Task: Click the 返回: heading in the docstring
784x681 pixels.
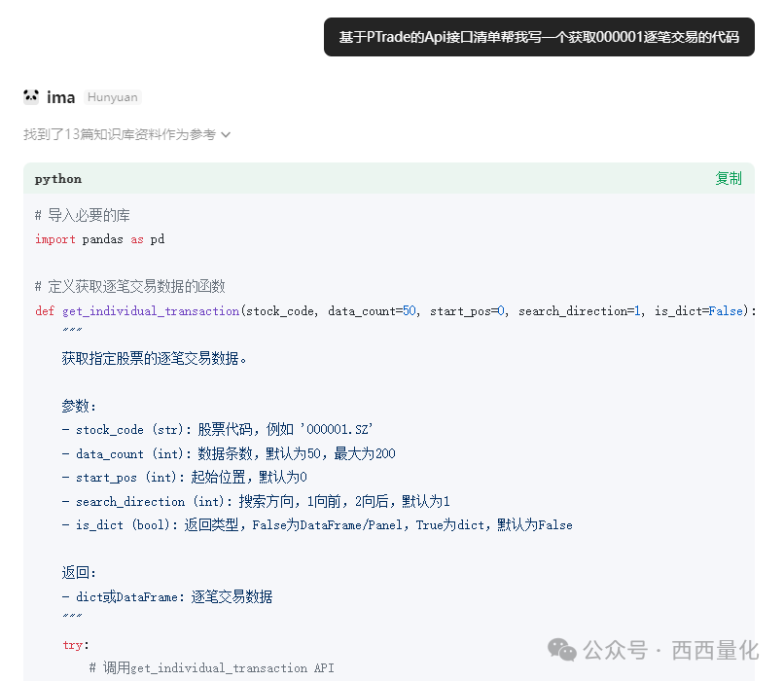Action: point(79,572)
